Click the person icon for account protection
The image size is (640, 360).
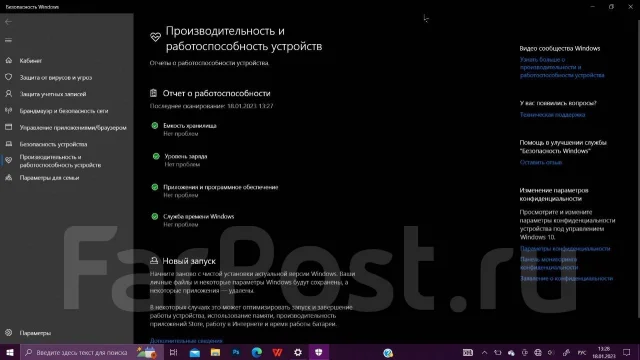[x=9, y=94]
